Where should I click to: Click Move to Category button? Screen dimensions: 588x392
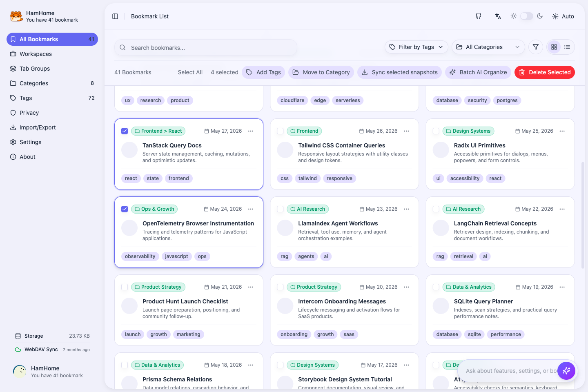click(321, 72)
